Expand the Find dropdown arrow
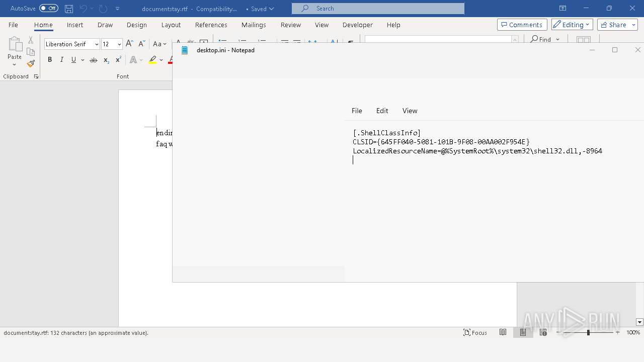Viewport: 644px width, 362px height. tap(558, 39)
